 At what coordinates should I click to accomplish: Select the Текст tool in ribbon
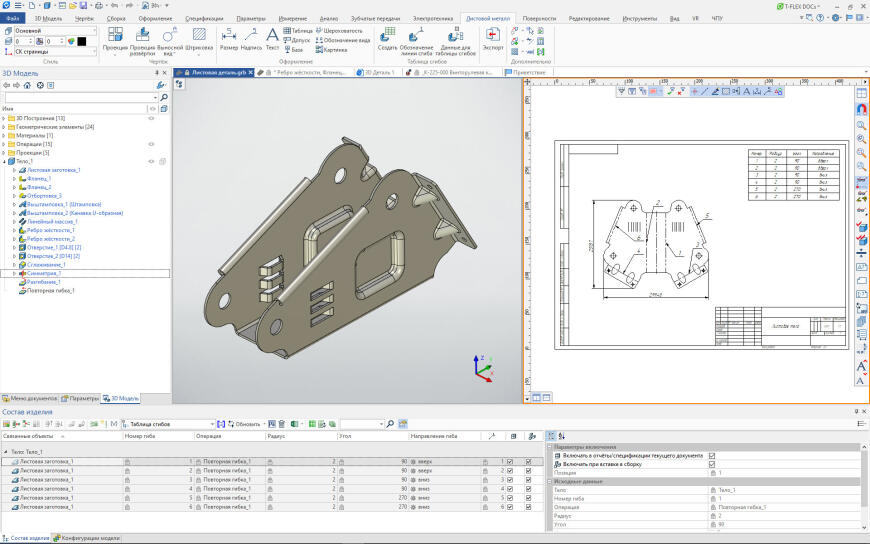pos(272,35)
